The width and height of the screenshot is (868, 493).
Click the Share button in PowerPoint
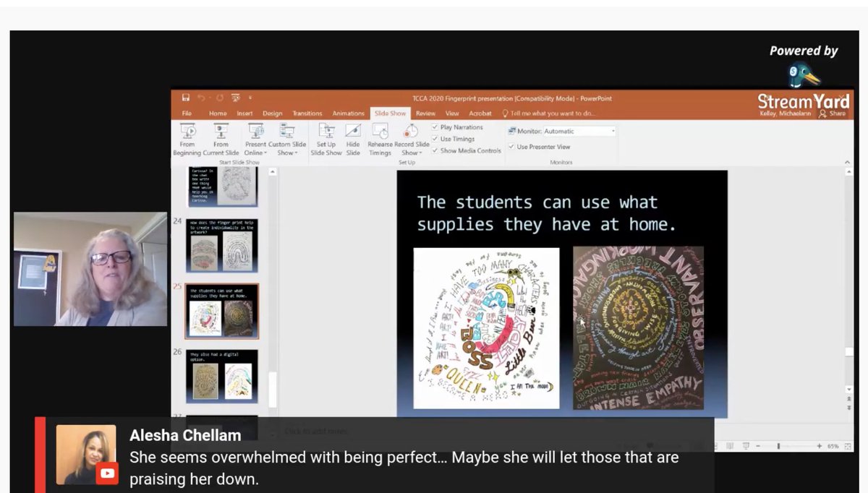(833, 113)
